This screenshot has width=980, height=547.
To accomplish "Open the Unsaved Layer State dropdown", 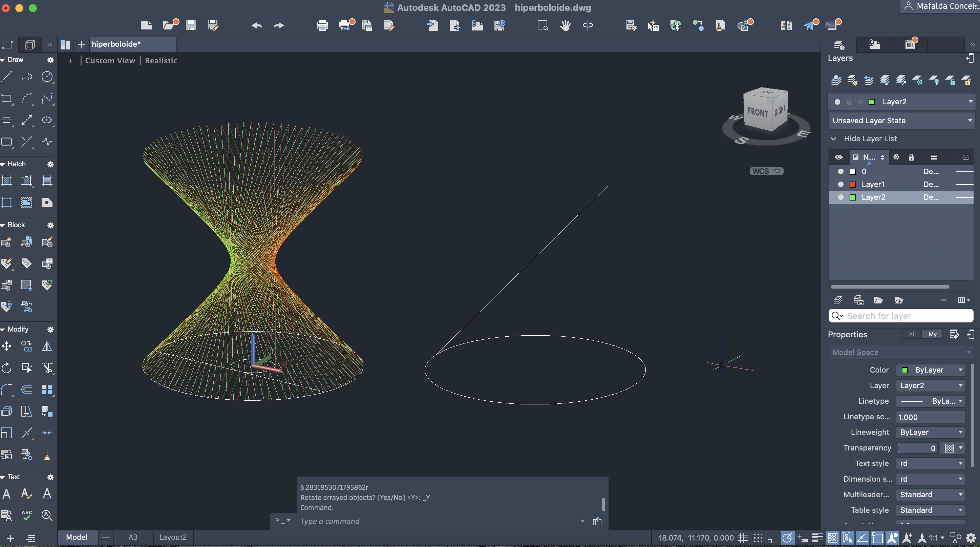I will point(901,121).
